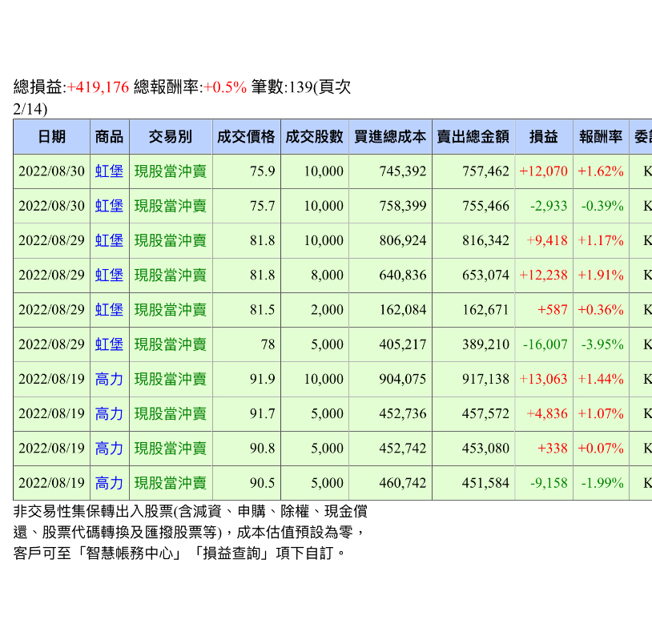Click the 賣出總金額 column header
Viewport: 652px width, 644px height.
tap(473, 137)
